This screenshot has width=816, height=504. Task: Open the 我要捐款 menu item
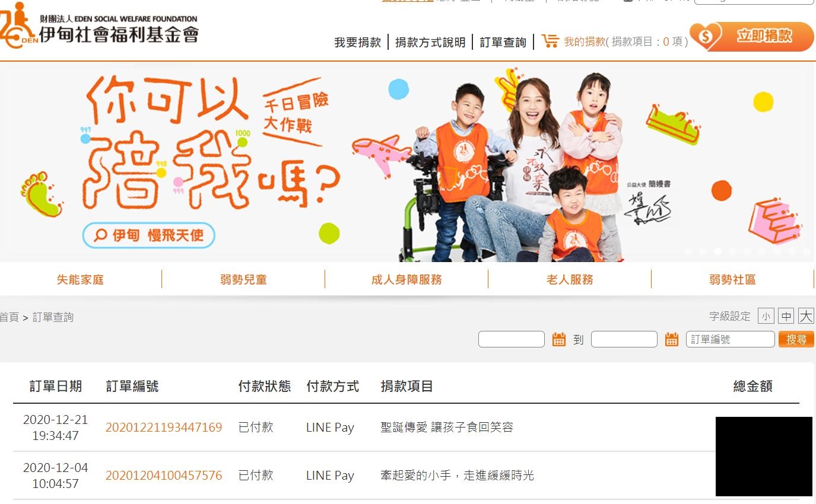[x=357, y=42]
